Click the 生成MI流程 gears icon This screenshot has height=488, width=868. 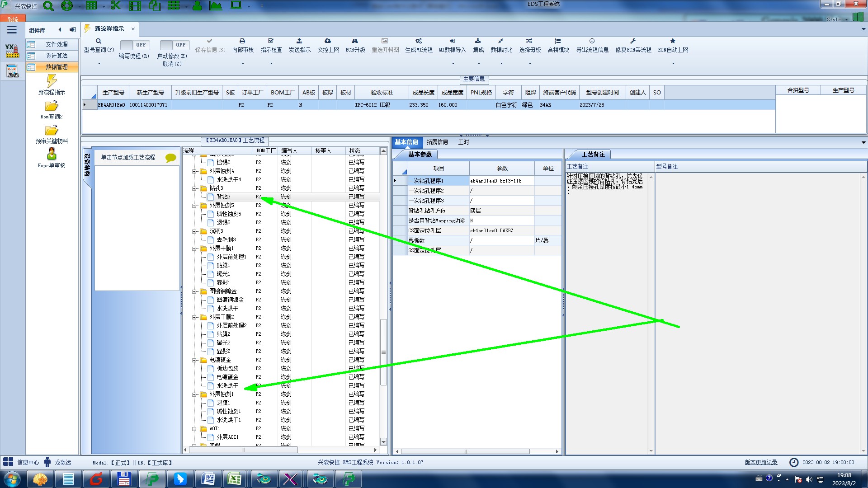click(x=419, y=41)
